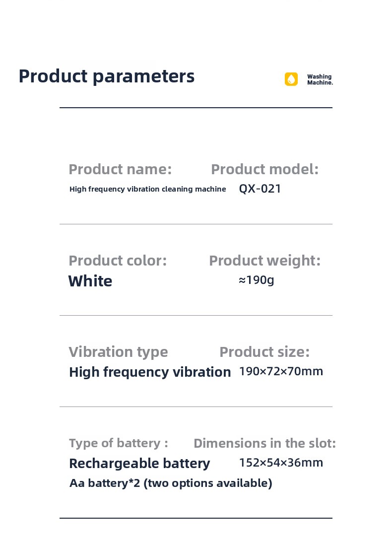
Task: Click the "Product parameters" heading
Action: pyautogui.click(x=106, y=76)
